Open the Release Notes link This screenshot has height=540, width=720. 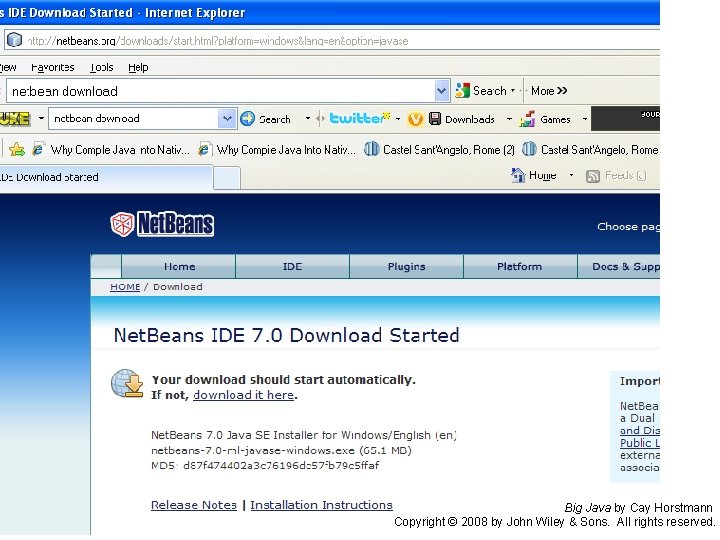pos(194,505)
